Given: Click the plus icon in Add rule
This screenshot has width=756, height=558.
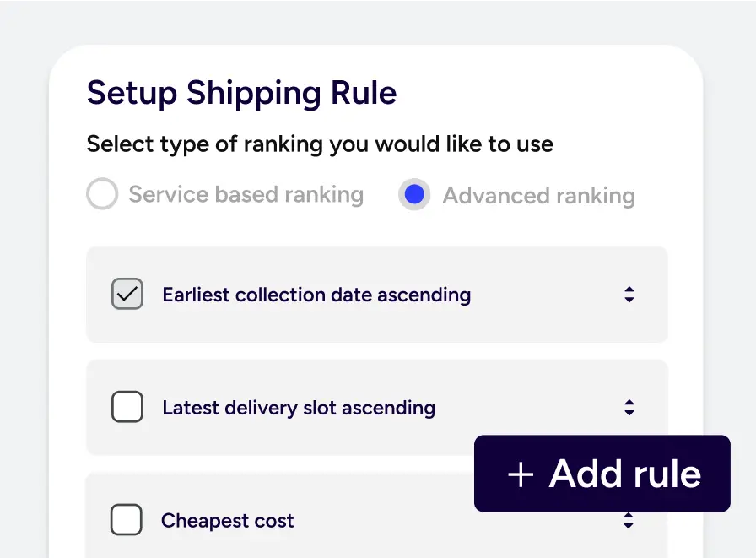Looking at the screenshot, I should (x=521, y=474).
